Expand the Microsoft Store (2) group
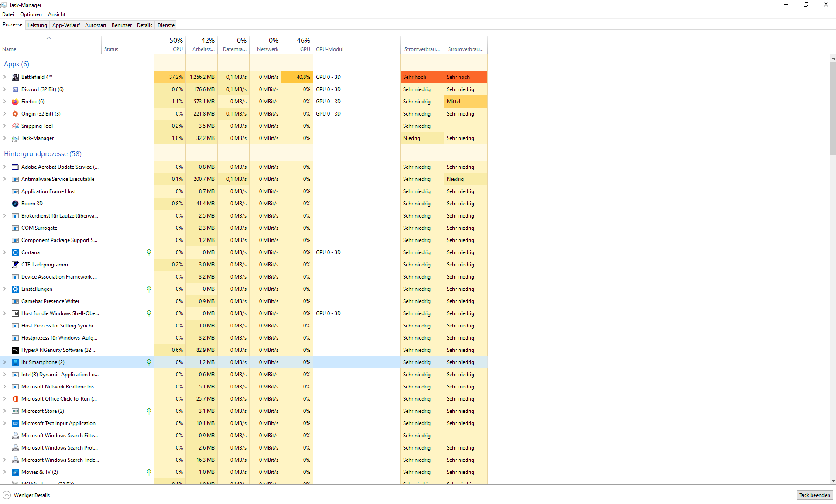836x504 pixels. (x=5, y=411)
